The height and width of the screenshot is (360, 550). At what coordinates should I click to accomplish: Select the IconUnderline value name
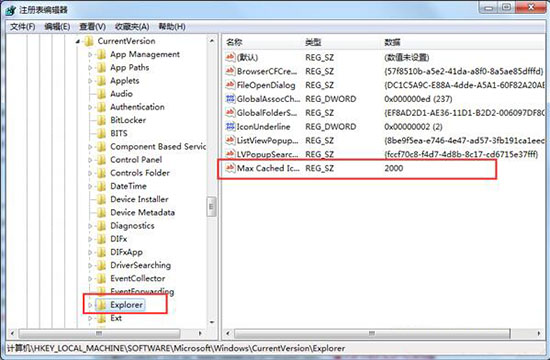tap(263, 127)
